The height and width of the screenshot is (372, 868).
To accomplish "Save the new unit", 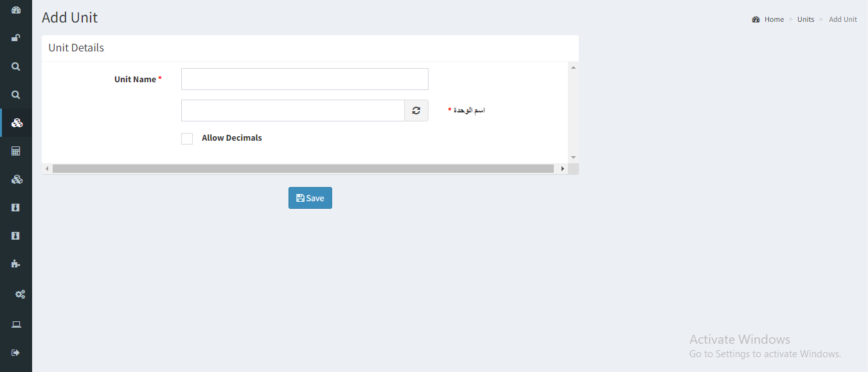I will (310, 198).
